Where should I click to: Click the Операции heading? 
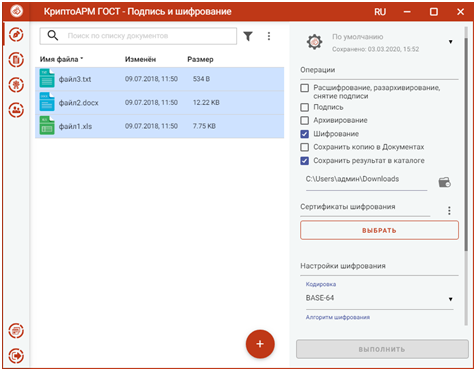coord(317,70)
